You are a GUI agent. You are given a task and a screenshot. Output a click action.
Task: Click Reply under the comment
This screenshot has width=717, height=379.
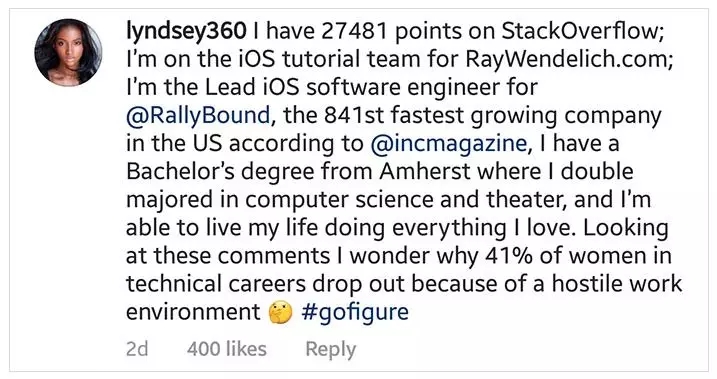[331, 350]
